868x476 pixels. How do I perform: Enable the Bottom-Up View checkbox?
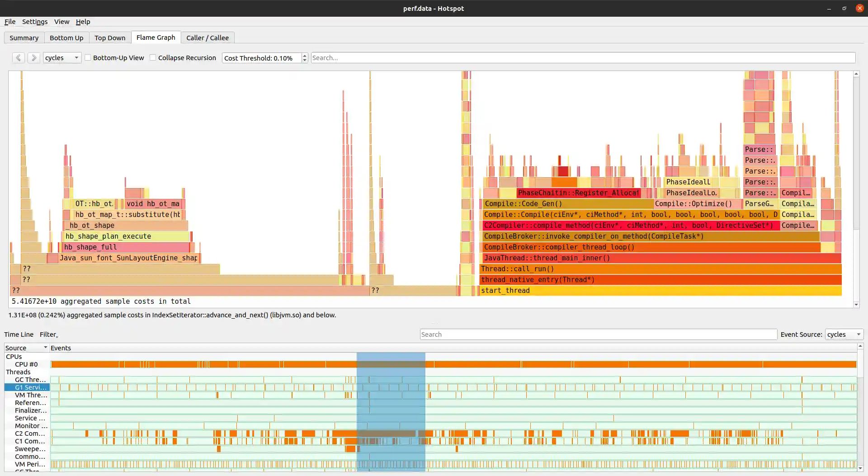pyautogui.click(x=88, y=57)
